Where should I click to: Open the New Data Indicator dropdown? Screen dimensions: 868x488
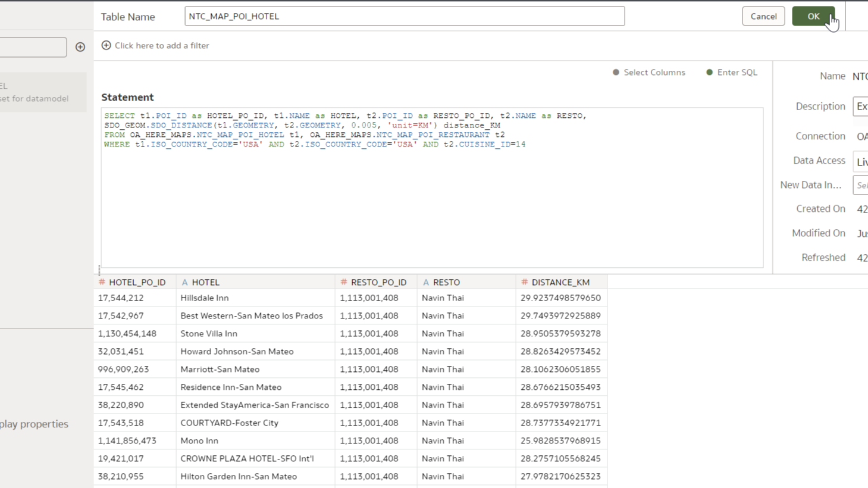860,185
